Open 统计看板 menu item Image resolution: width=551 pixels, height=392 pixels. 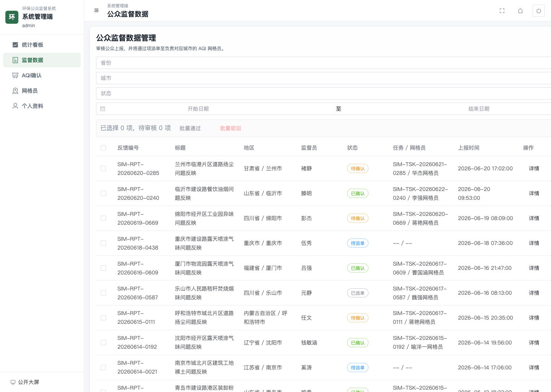42,45
